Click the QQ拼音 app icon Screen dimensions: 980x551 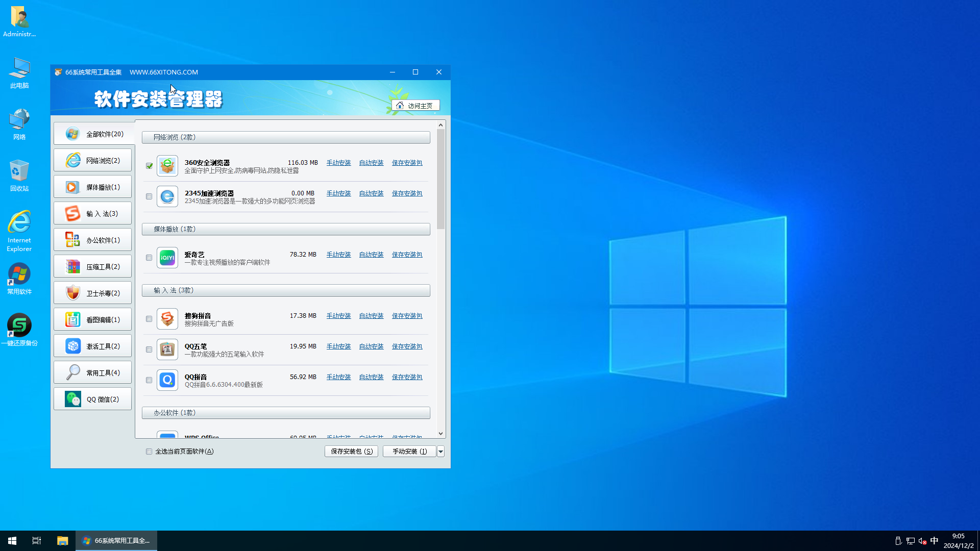click(167, 380)
